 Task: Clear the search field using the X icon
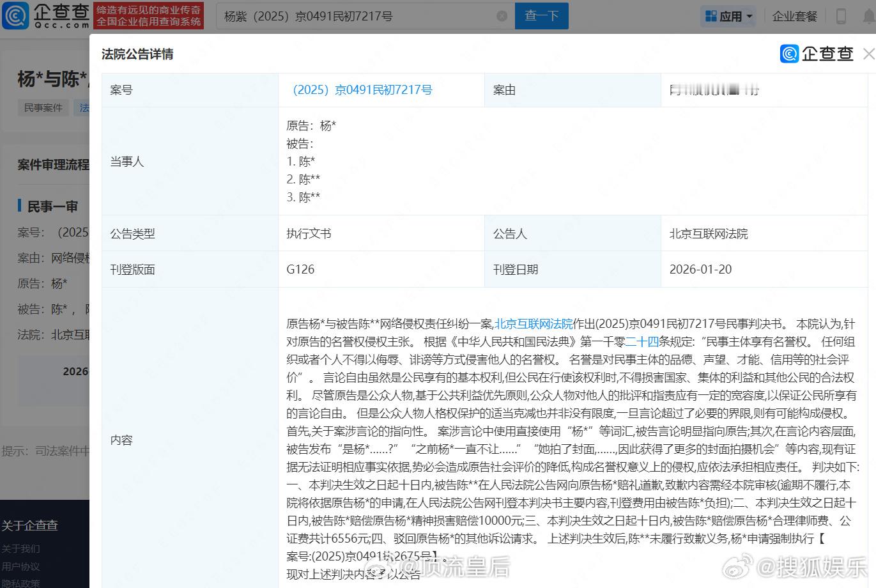(x=502, y=16)
